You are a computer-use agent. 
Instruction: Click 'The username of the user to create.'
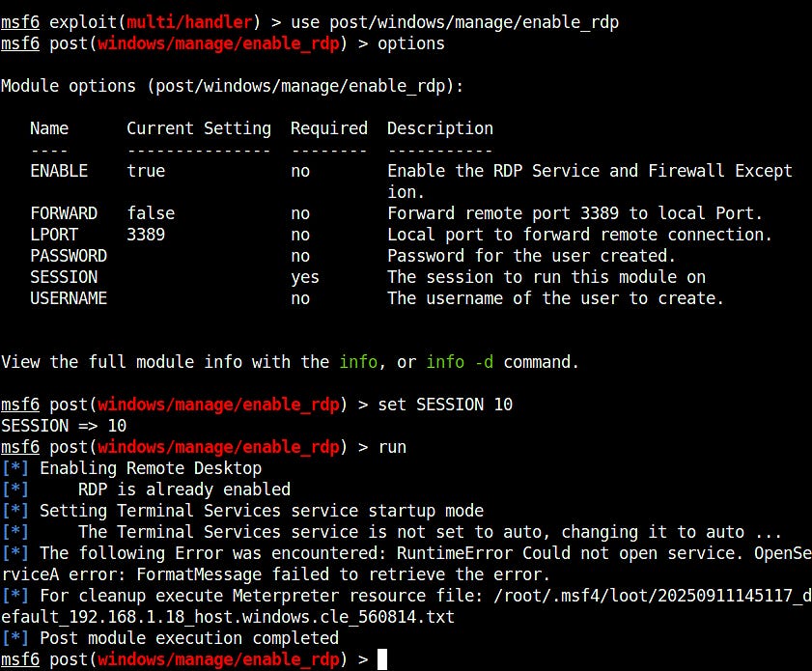point(555,298)
